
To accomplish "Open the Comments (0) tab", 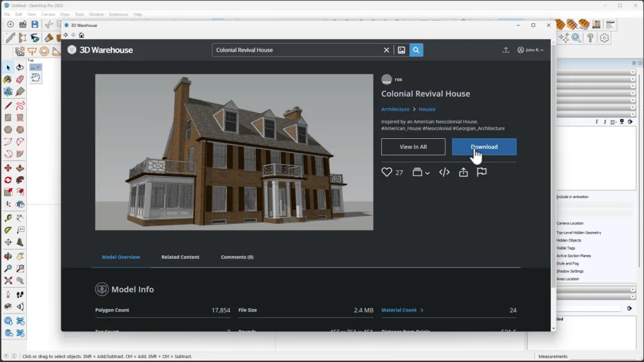I will pos(237,257).
